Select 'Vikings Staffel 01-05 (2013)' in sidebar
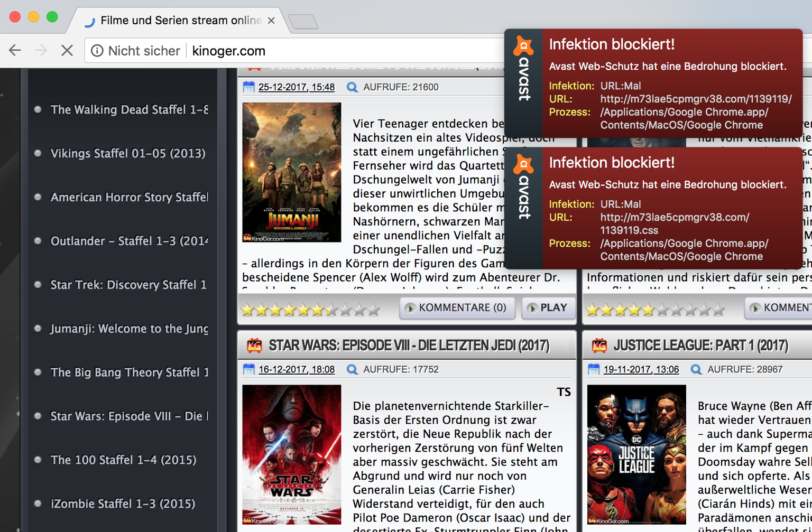 (128, 153)
